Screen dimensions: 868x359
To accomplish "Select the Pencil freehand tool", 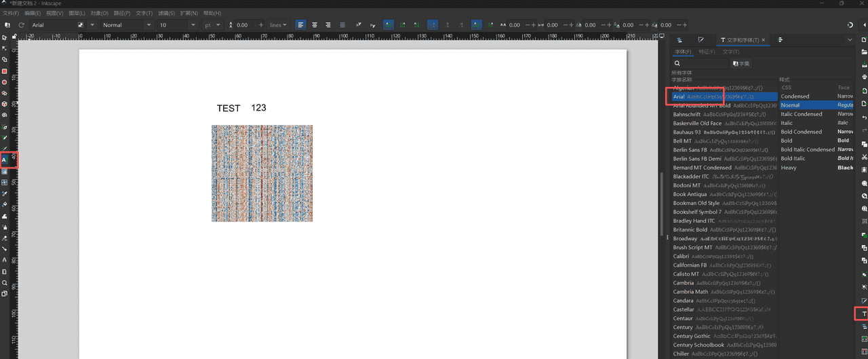I will coord(4,138).
